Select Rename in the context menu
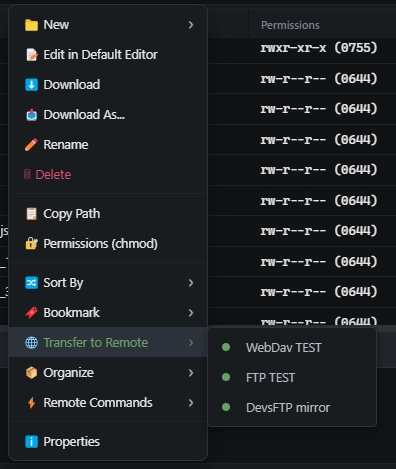Screen dimensions: 396x469 108,145
